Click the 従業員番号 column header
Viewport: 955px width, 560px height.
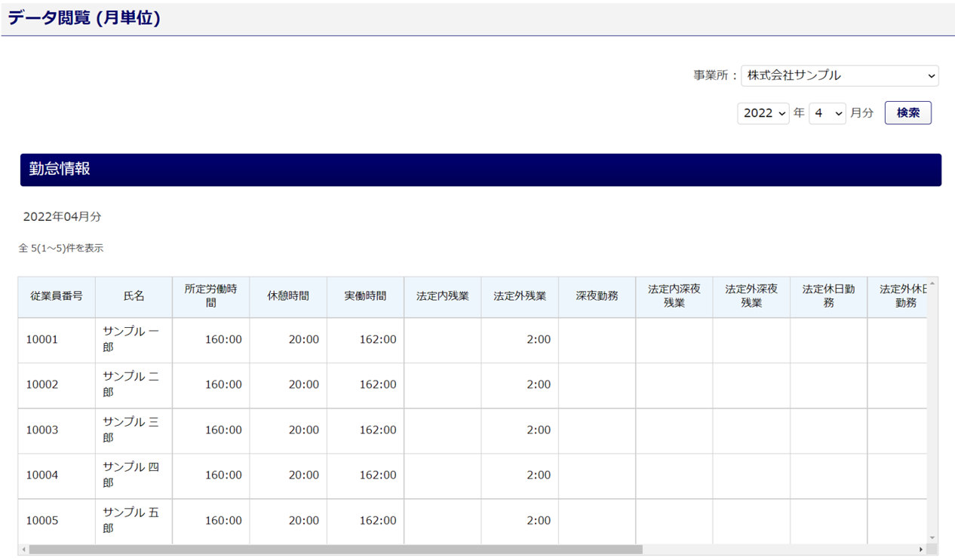(57, 296)
